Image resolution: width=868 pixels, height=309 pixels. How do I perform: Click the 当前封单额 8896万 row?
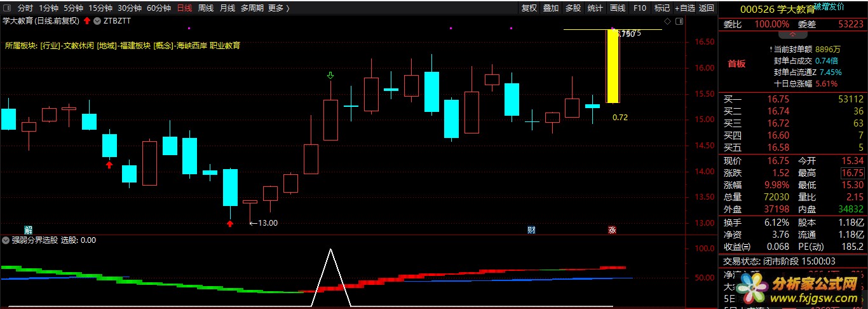[806, 49]
